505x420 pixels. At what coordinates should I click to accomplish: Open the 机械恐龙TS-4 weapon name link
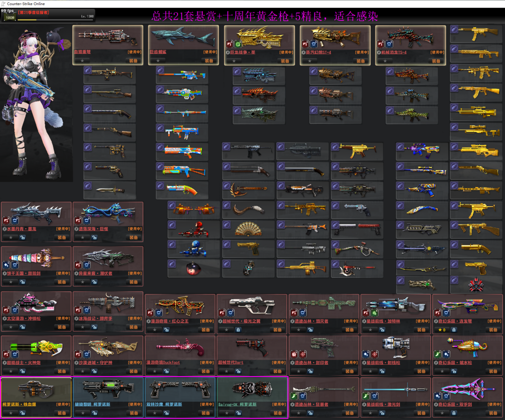pos(394,52)
